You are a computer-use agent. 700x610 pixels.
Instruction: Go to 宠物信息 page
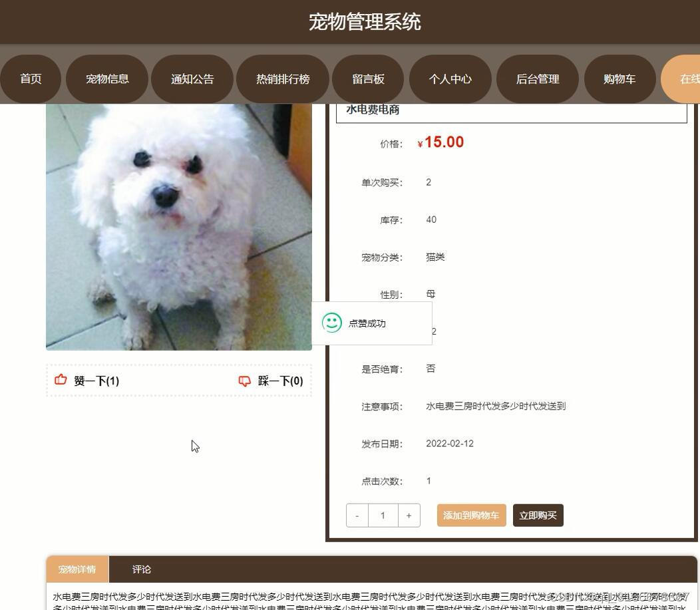(x=107, y=79)
